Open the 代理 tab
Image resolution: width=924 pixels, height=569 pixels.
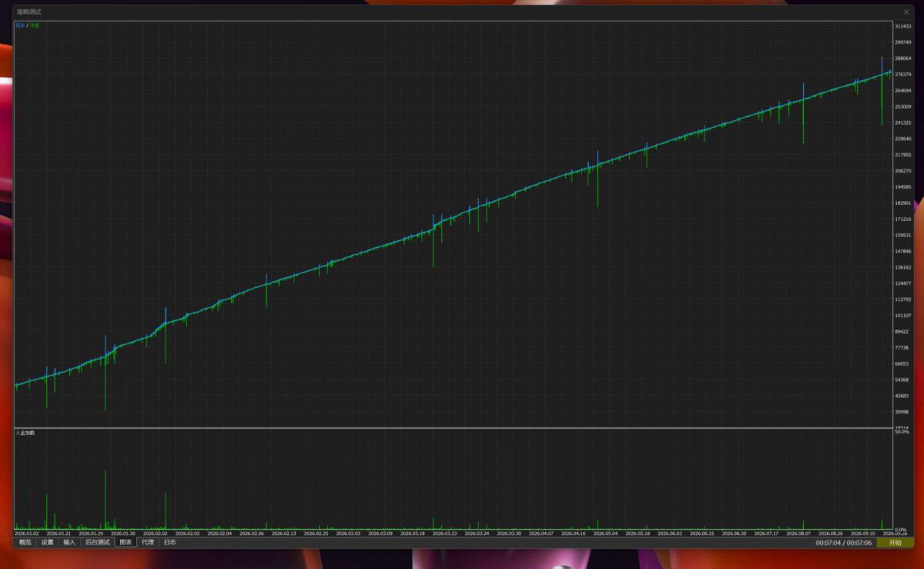(x=148, y=542)
